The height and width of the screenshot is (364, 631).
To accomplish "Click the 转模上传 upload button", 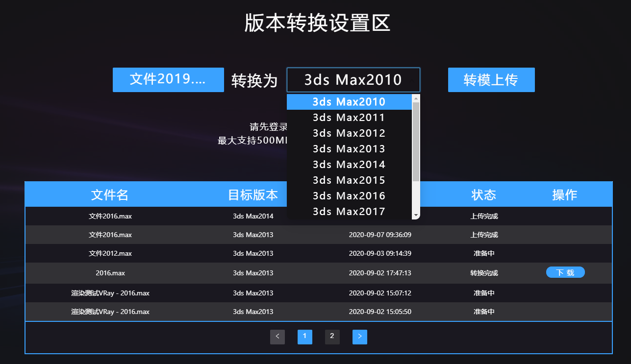I will click(491, 80).
